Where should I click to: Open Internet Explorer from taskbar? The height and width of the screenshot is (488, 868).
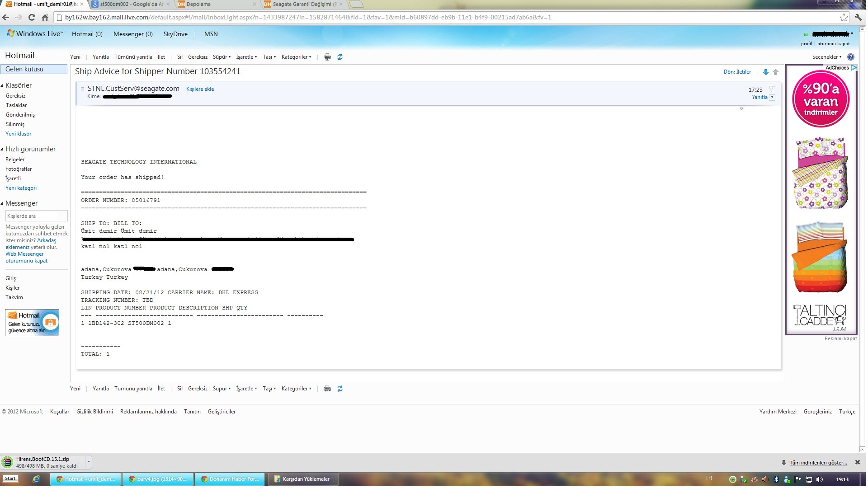point(37,480)
